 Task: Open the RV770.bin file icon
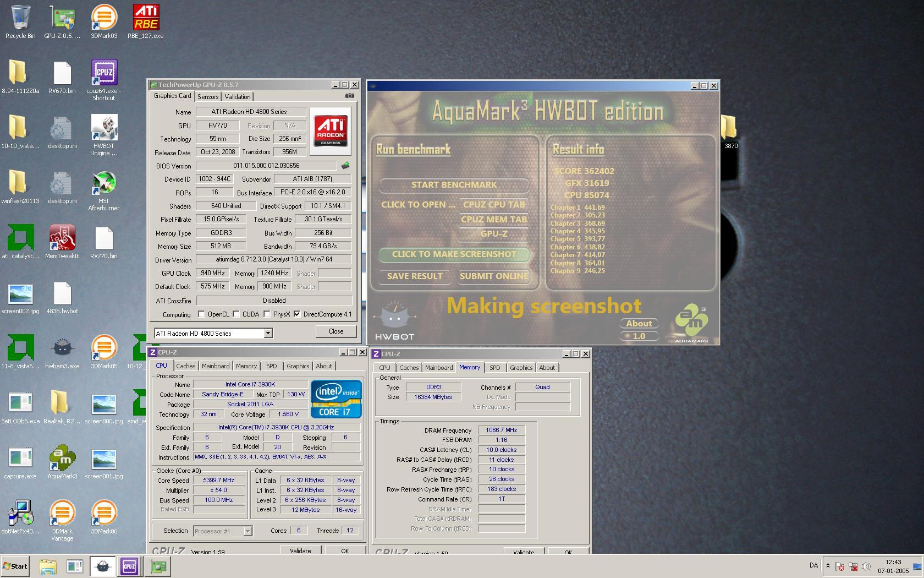pos(104,242)
